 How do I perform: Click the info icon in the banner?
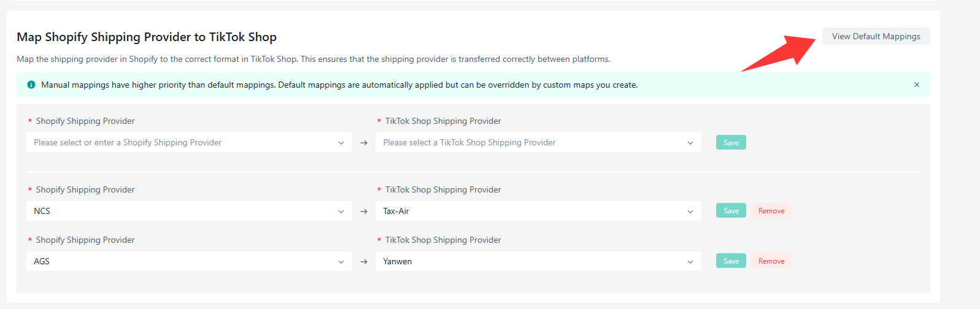pyautogui.click(x=31, y=85)
